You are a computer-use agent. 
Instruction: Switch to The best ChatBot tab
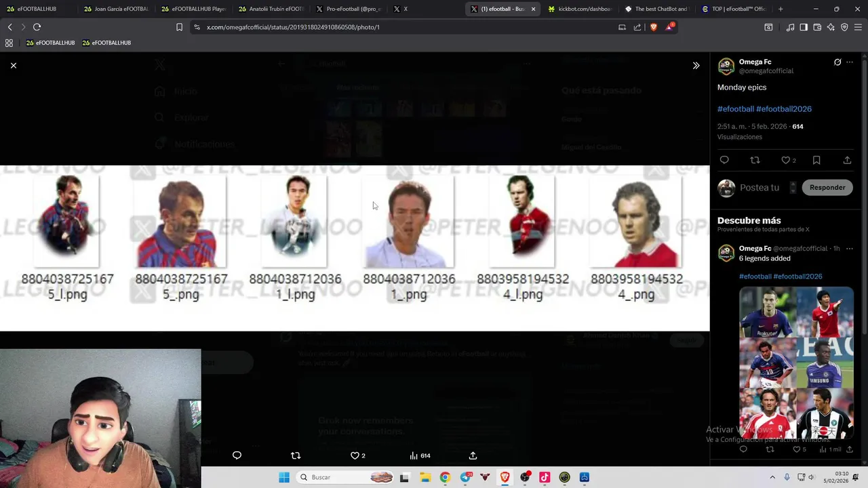click(656, 9)
